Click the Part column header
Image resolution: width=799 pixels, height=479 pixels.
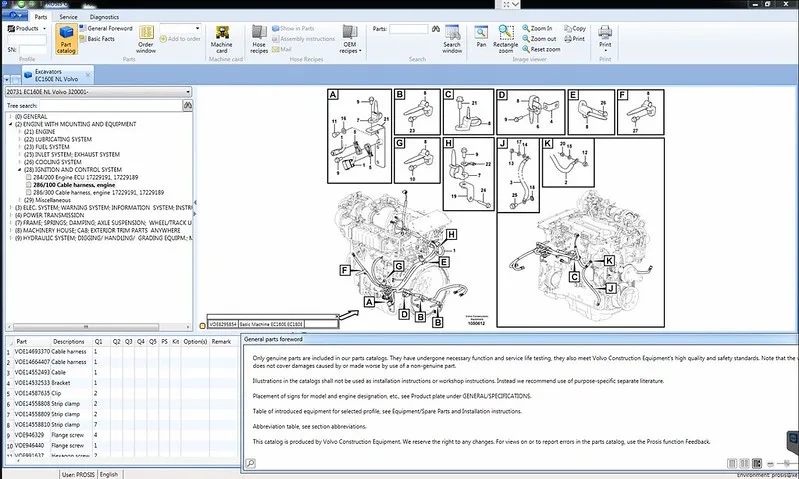[21, 341]
